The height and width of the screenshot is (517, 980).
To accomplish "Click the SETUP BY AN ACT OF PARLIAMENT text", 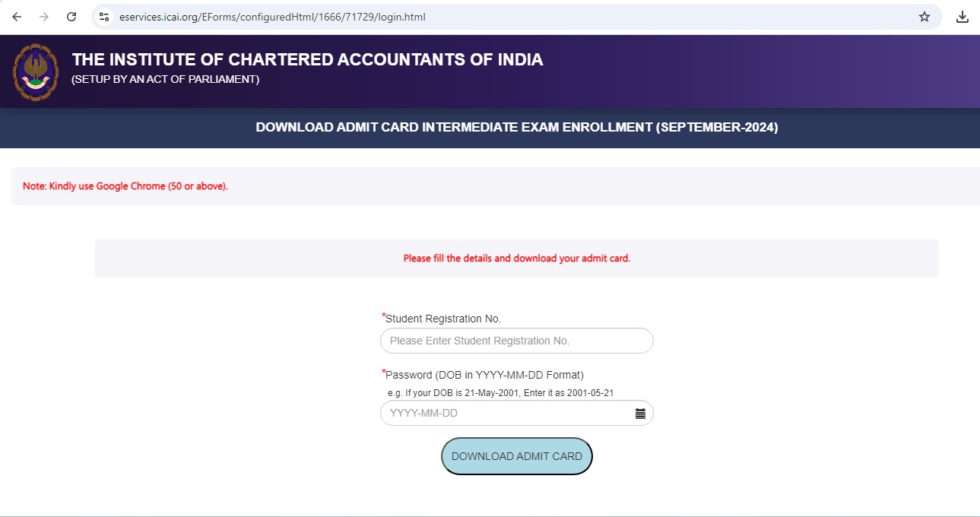I will click(x=164, y=78).
